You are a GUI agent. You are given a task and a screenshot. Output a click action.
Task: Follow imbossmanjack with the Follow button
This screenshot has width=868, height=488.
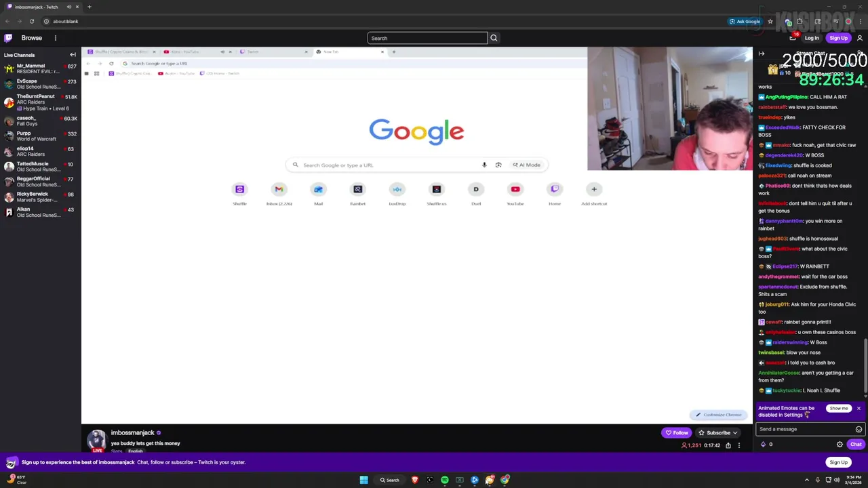point(677,432)
